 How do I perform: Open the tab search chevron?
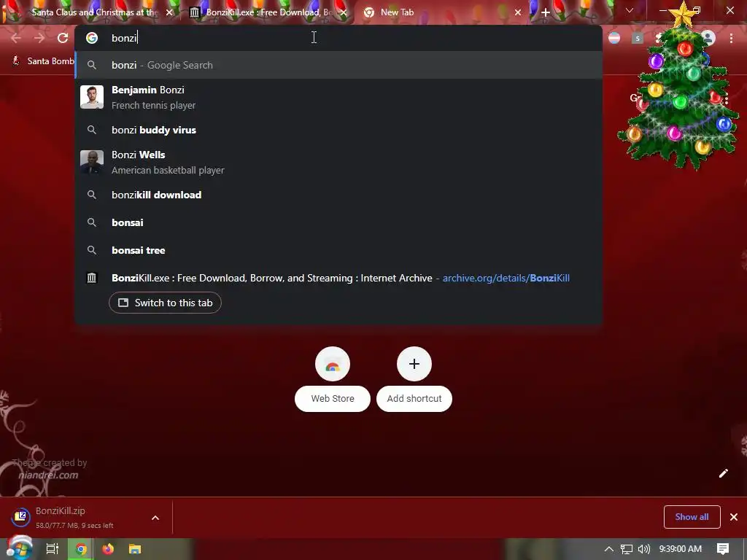630,10
